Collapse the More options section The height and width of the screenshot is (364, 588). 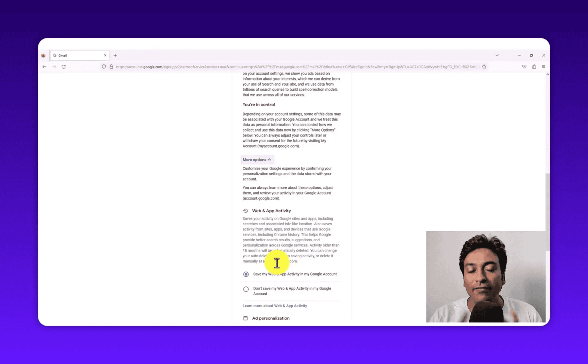[x=257, y=160]
